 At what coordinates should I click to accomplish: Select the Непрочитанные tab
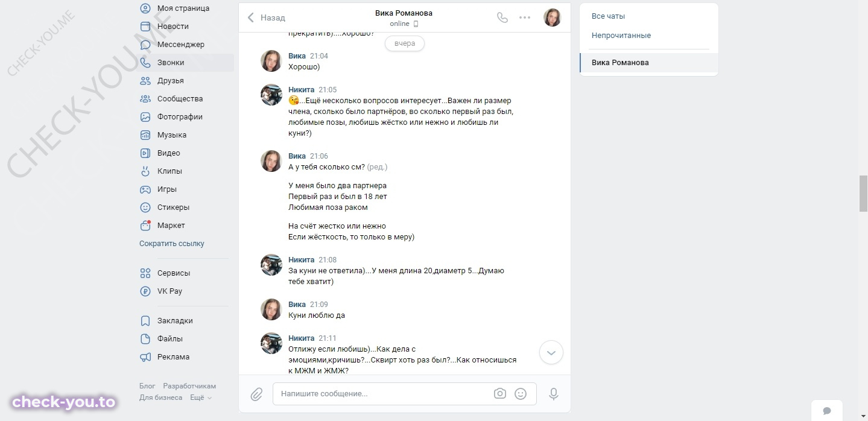tap(621, 36)
